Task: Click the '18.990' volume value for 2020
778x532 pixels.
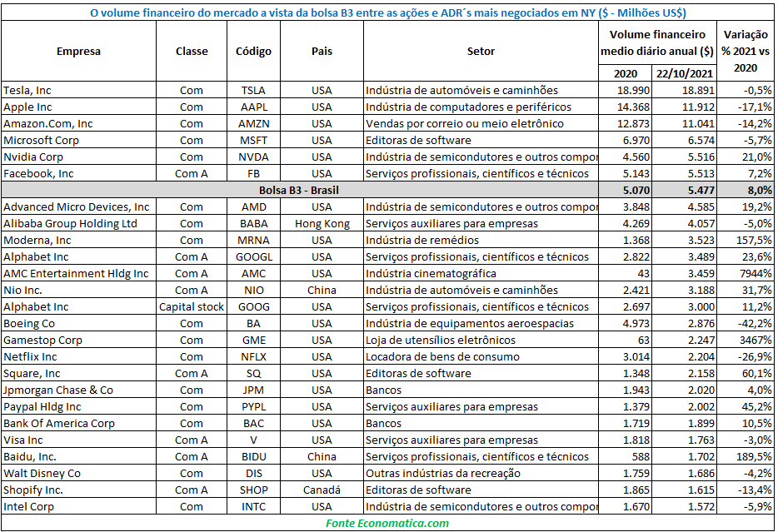Action: coord(633,90)
